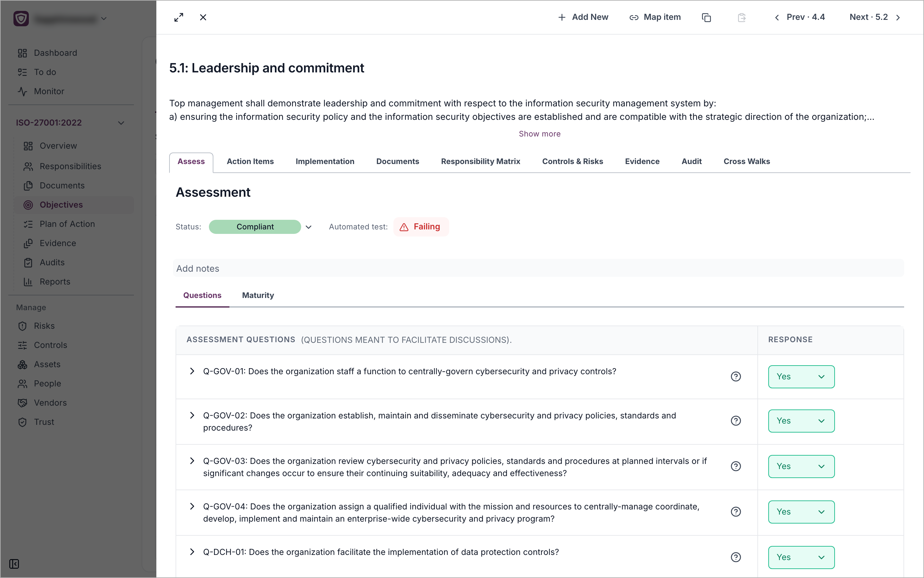Expand the Q-GOV-01 question row
The image size is (924, 578).
pyautogui.click(x=192, y=371)
